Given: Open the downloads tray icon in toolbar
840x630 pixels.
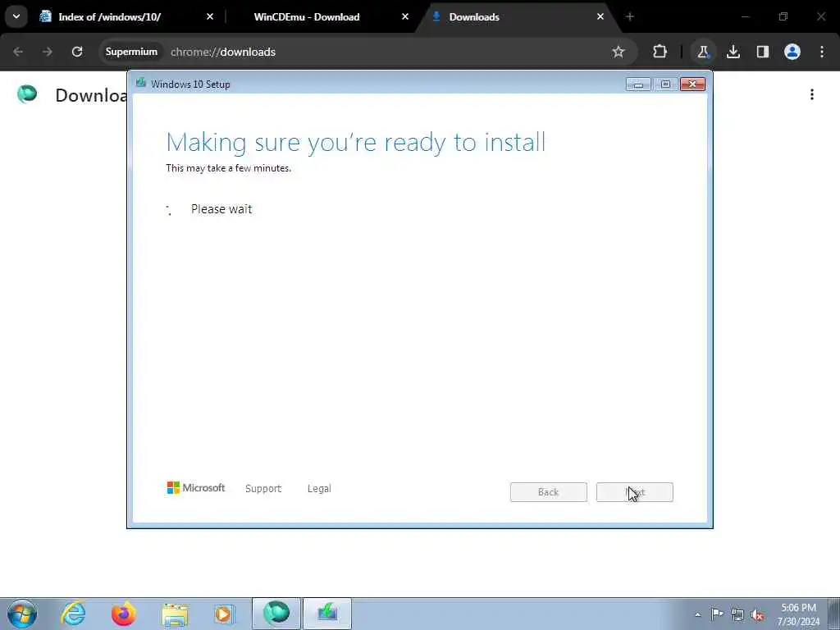Looking at the screenshot, I should click(x=733, y=52).
